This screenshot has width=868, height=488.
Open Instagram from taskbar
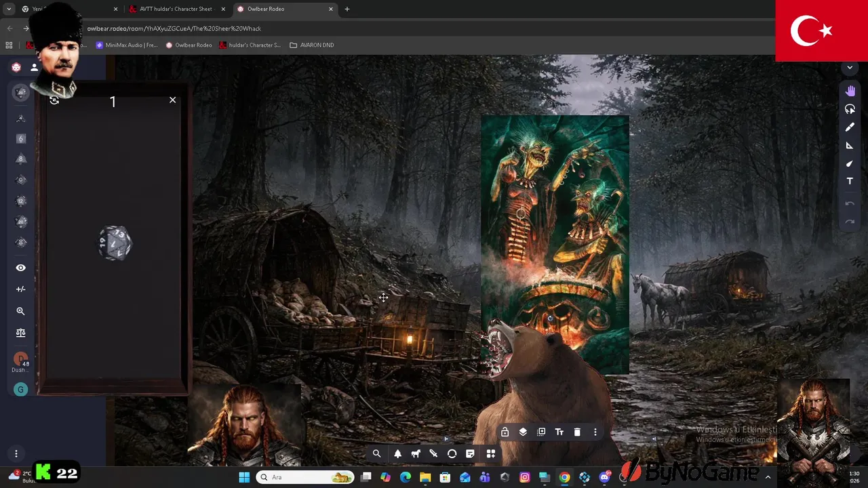point(524,477)
